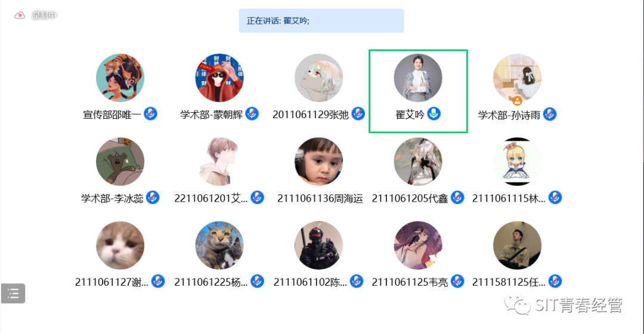644x334 pixels.
Task: Select 翟艾吟's profile avatar
Action: tap(417, 78)
